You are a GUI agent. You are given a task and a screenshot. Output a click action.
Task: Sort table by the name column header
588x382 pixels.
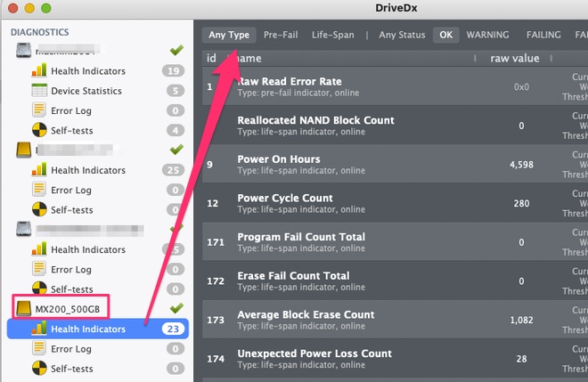click(x=249, y=58)
